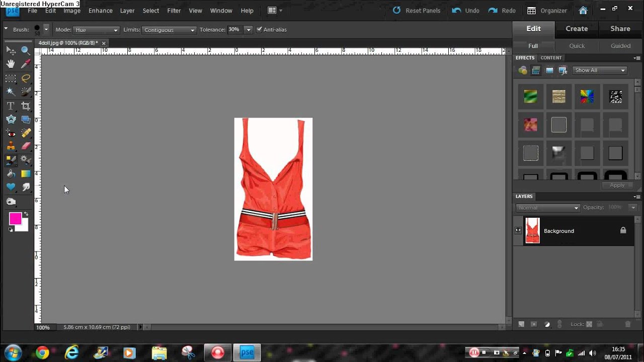644x362 pixels.
Task: Click the Home icon in the top bar
Action: pos(583,10)
